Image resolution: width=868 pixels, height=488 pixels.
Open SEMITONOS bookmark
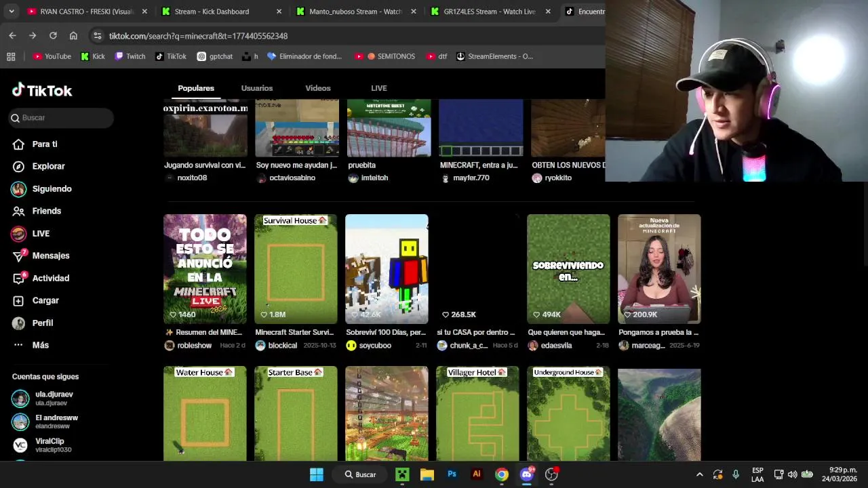[x=385, y=56]
